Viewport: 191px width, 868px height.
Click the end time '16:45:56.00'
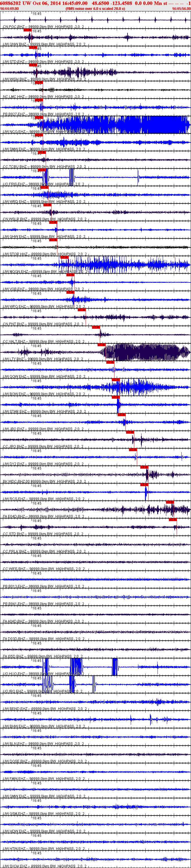(x=181, y=9)
